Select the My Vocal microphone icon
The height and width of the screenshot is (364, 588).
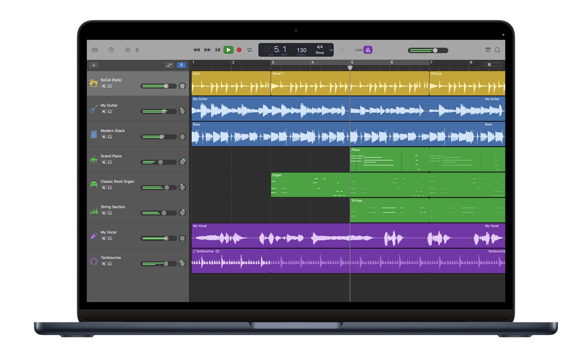coord(94,236)
